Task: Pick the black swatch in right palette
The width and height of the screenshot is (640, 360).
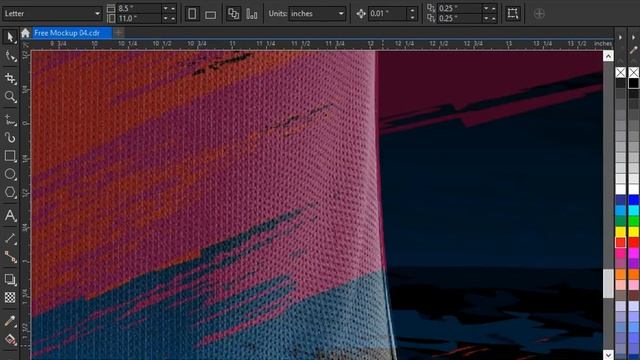Action: 633,83
